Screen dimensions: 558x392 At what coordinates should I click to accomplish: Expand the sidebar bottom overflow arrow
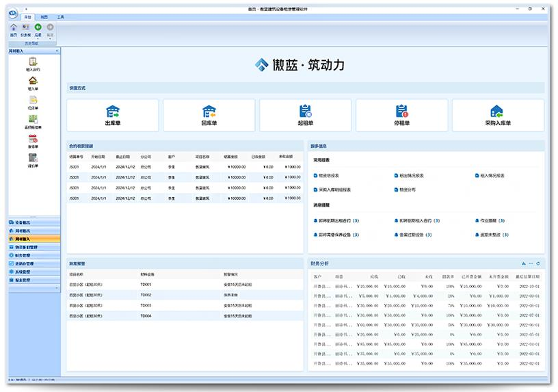(57, 288)
